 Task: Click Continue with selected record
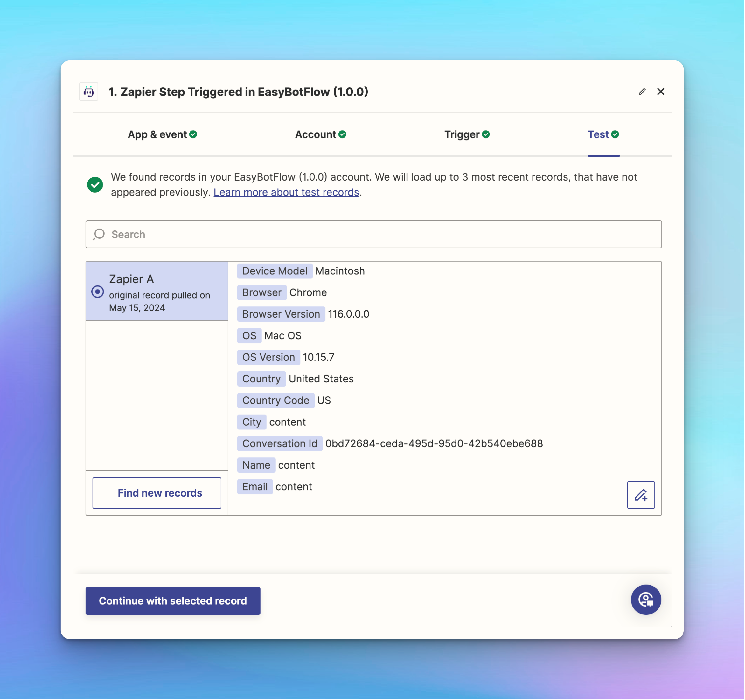(x=173, y=601)
